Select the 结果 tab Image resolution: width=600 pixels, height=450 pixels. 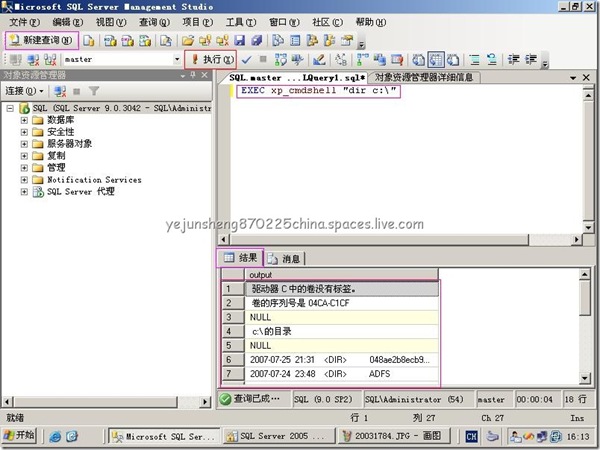(240, 258)
